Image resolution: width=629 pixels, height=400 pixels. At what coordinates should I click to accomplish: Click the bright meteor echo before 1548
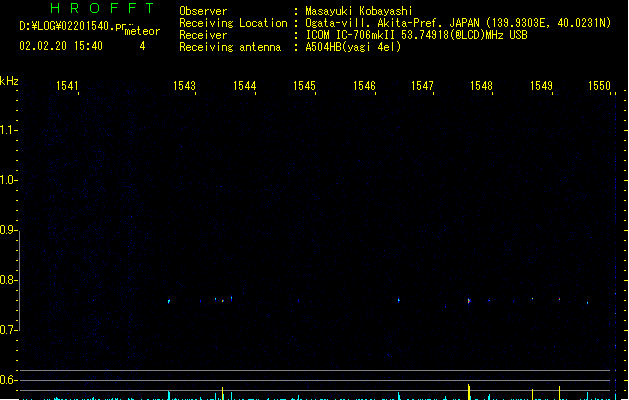(469, 301)
